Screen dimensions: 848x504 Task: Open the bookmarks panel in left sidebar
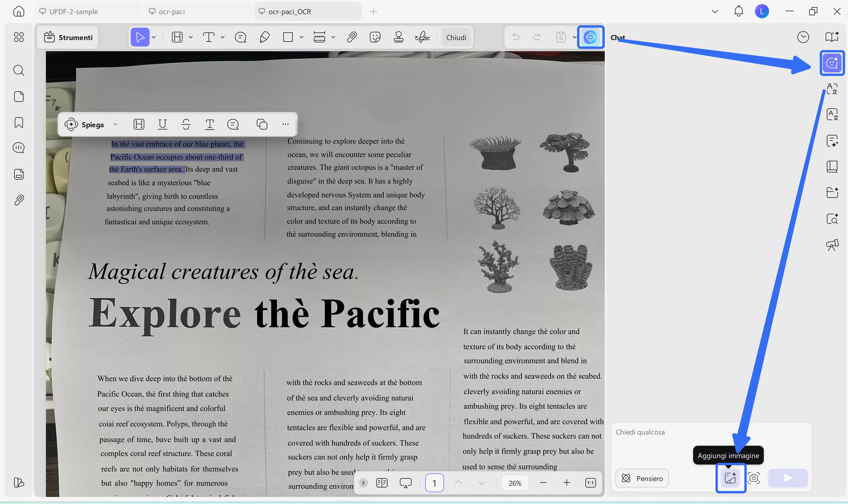[19, 122]
